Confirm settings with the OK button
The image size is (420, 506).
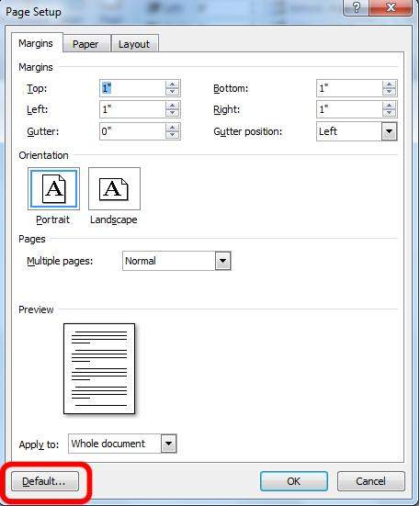click(x=294, y=481)
